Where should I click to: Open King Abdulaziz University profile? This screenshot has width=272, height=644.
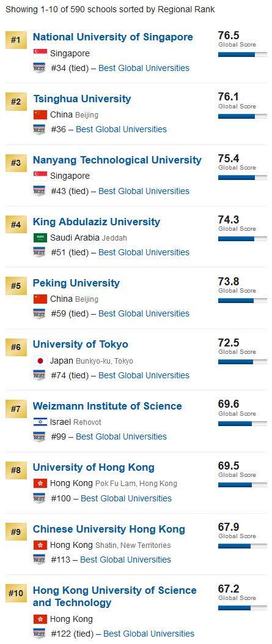[97, 222]
